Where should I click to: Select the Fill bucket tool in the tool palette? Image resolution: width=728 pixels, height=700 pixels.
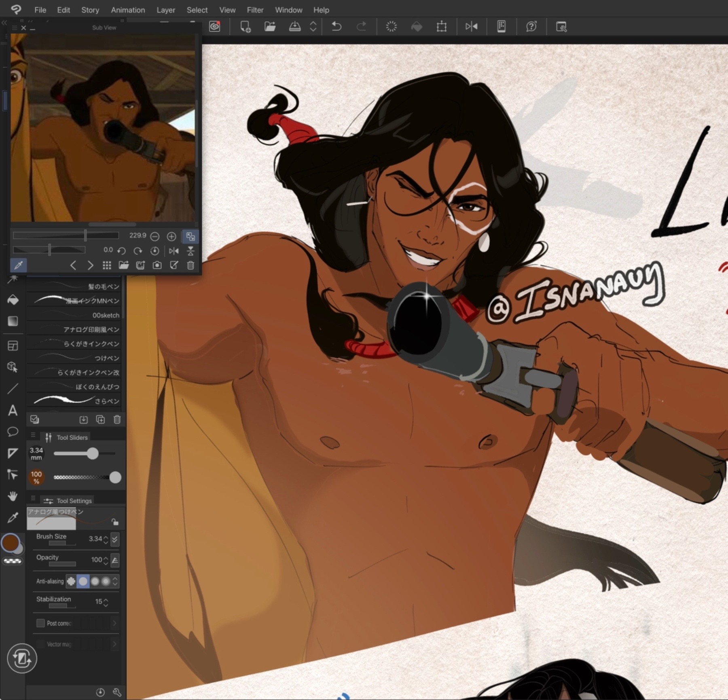(13, 299)
